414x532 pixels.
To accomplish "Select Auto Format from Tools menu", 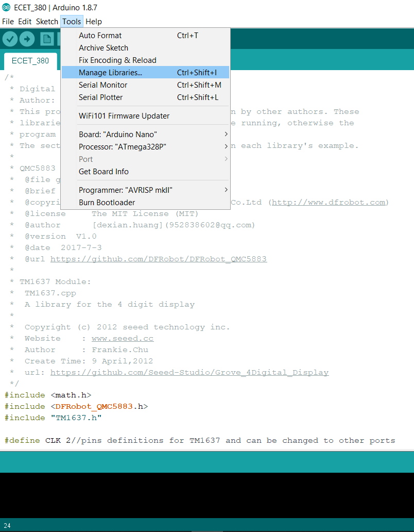I will 145,35.
